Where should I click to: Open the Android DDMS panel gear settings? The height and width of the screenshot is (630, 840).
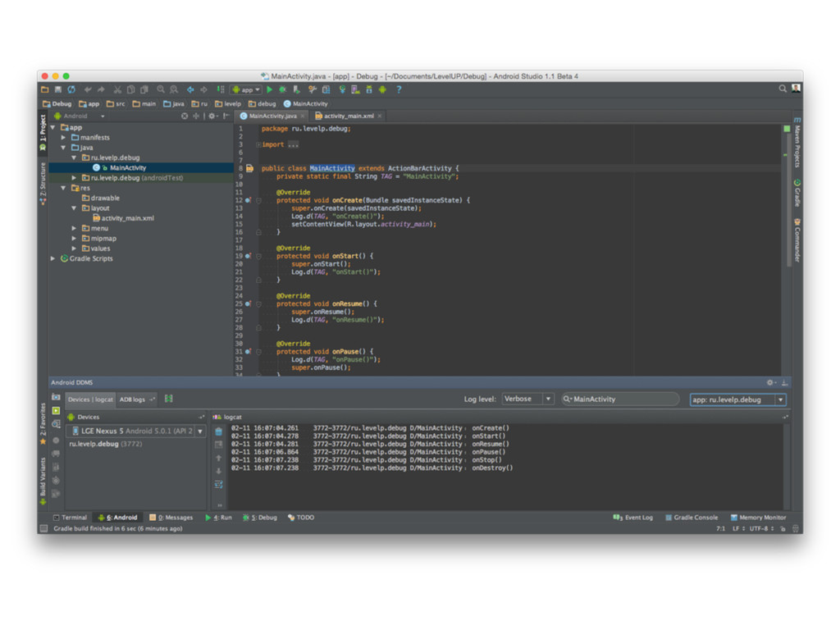point(771,382)
